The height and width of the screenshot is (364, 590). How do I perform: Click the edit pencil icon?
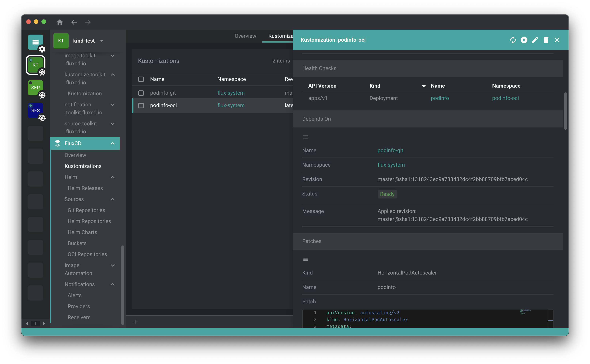[535, 40]
